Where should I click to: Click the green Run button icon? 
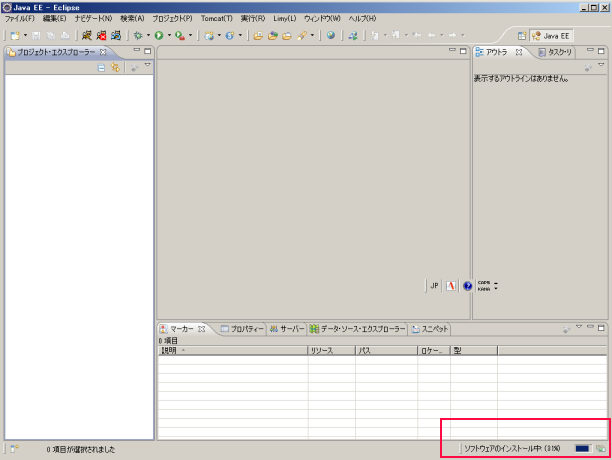[159, 36]
